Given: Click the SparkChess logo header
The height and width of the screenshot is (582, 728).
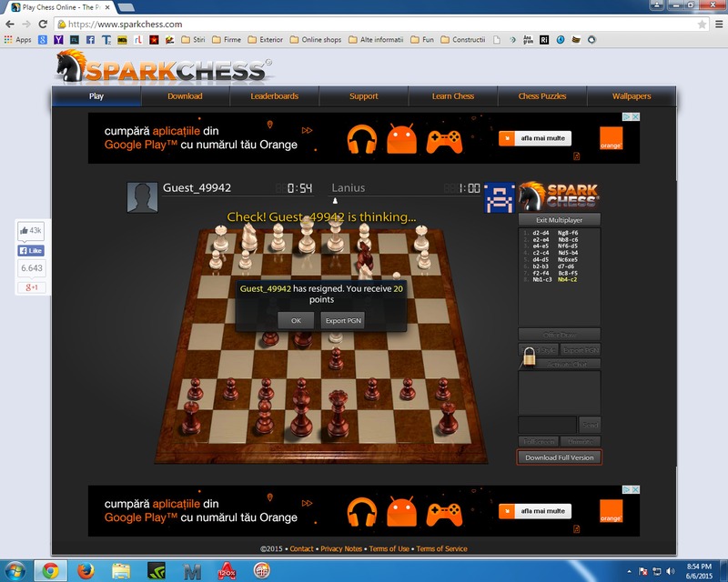Looking at the screenshot, I should pos(164,68).
